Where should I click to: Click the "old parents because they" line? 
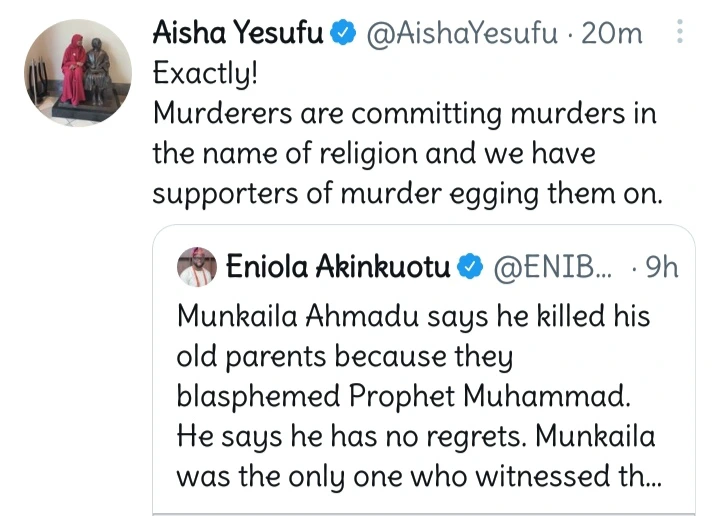344,357
